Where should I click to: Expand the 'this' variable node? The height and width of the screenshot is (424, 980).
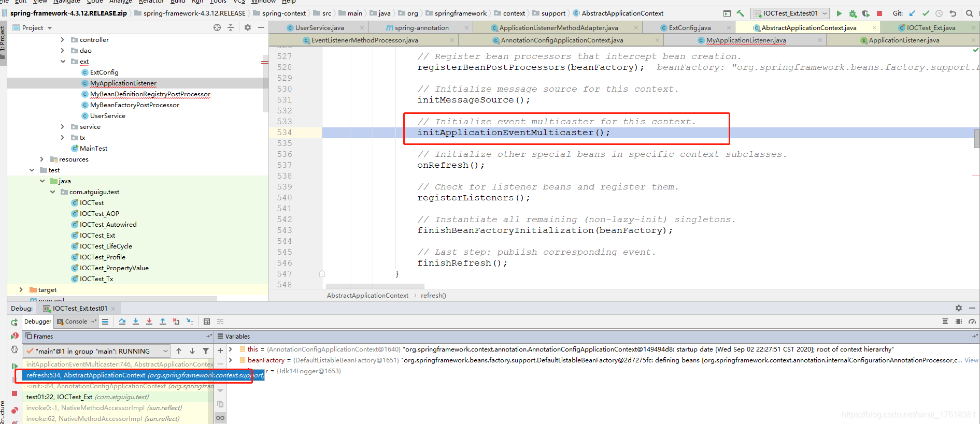[231, 349]
